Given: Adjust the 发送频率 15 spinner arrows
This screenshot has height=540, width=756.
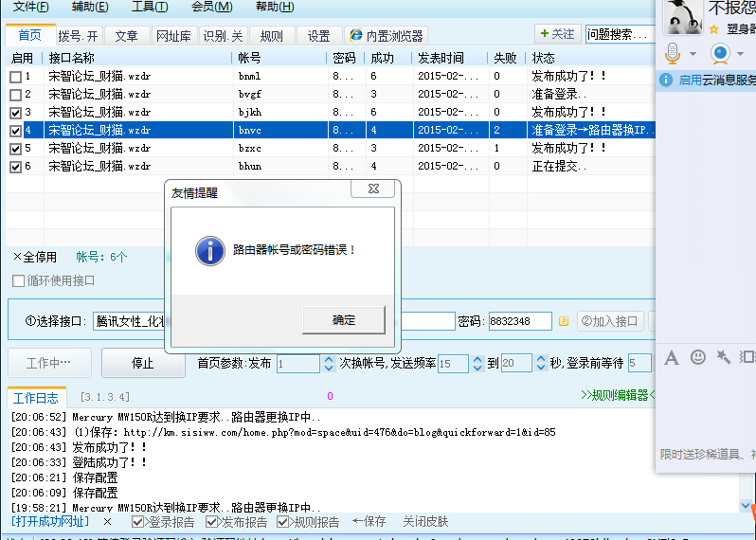Looking at the screenshot, I should (x=477, y=363).
